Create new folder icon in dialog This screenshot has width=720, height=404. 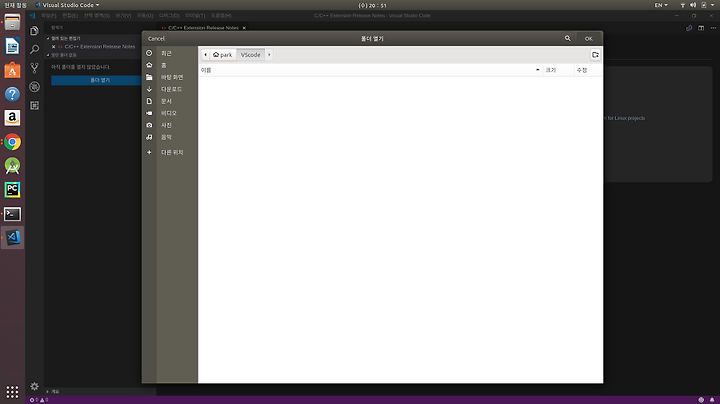[x=595, y=55]
